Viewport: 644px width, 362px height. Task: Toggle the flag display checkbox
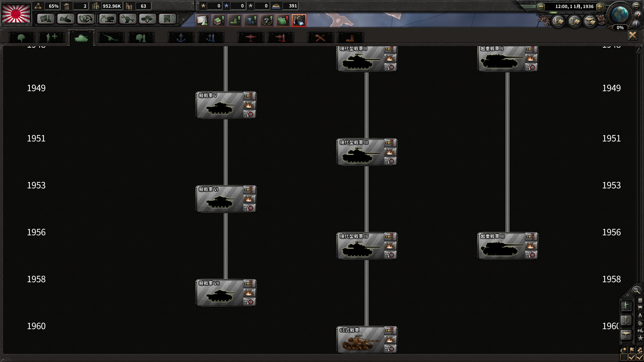(632, 357)
